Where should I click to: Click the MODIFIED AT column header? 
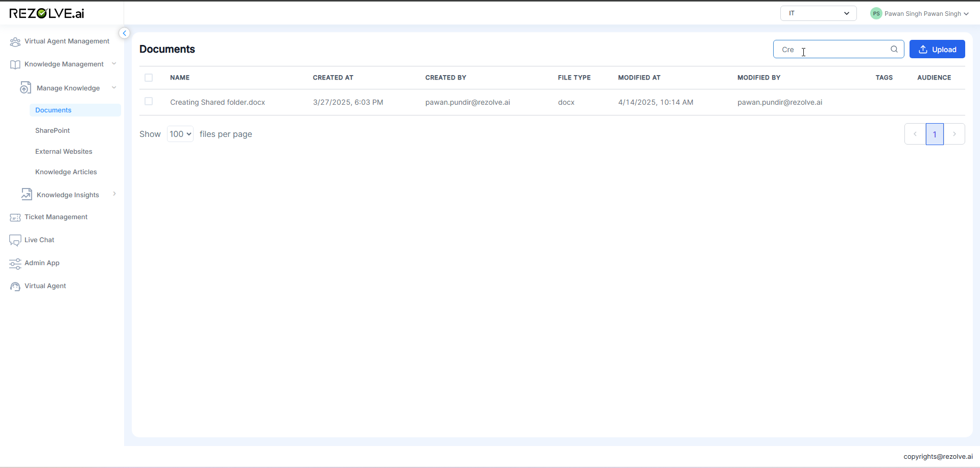pos(639,78)
